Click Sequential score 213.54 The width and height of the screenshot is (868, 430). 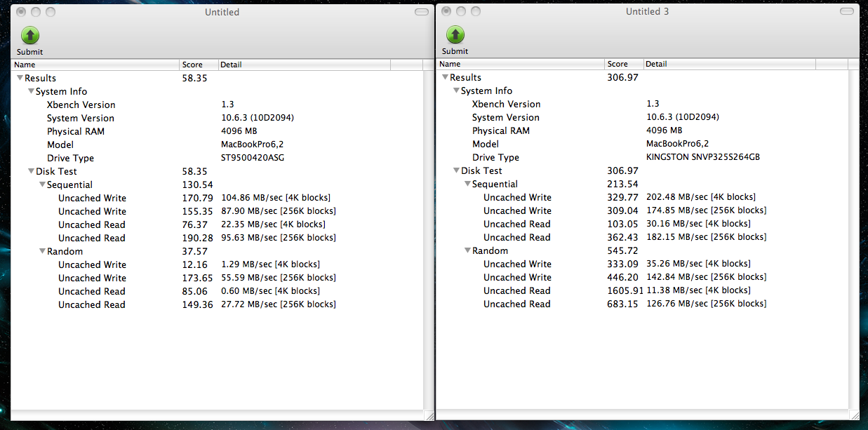623,184
